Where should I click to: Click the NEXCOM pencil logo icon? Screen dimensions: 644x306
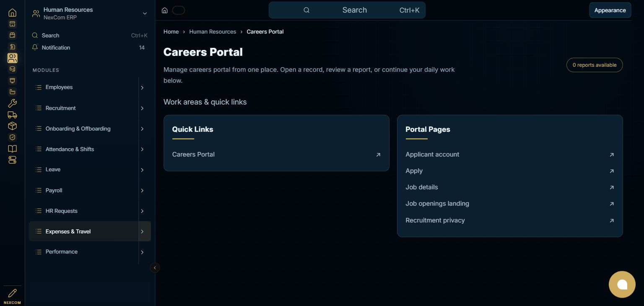(13, 293)
